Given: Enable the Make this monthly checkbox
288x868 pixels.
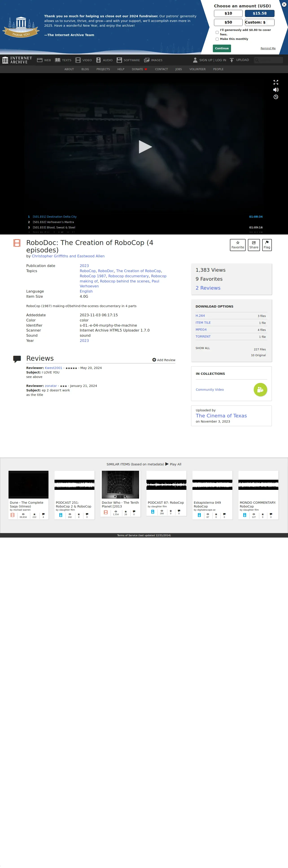Looking at the screenshot, I should tap(217, 39).
